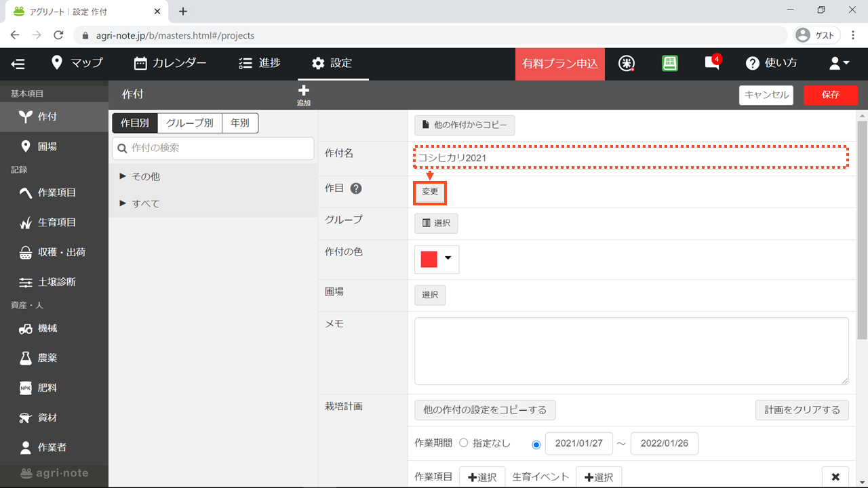This screenshot has width=868, height=488.
Task: Select the date range radio button
Action: (x=536, y=444)
